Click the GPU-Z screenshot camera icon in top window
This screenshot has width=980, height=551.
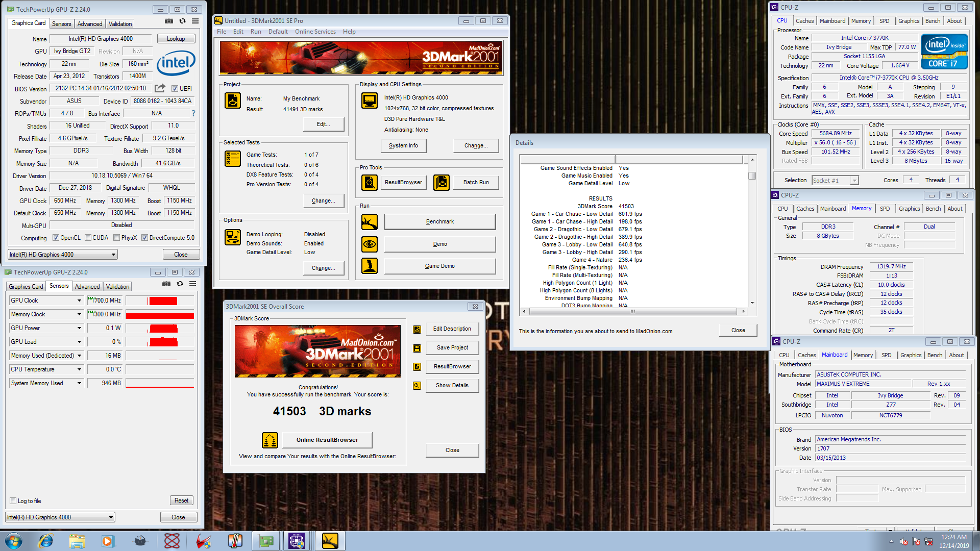coord(168,21)
